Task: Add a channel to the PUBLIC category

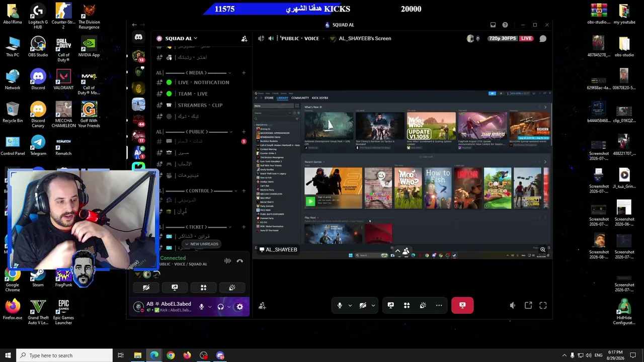Action: [244, 132]
